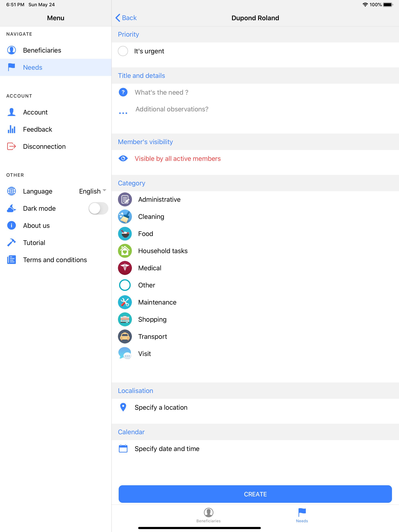Image resolution: width=399 pixels, height=532 pixels.
Task: Open the Account menu item
Action: pyautogui.click(x=56, y=112)
